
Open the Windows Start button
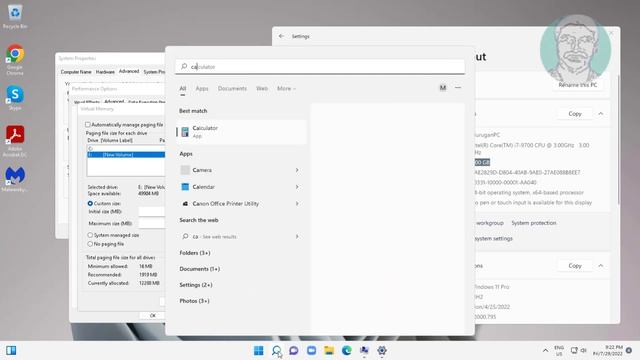click(258, 350)
